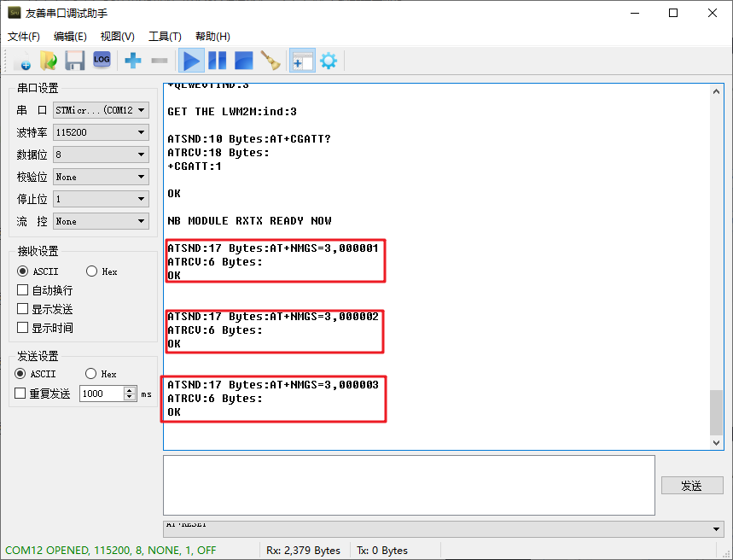Viewport: 733px width, 560px height.
Task: Click the line GET THE LWM2M:ind:3
Action: pyautogui.click(x=232, y=111)
